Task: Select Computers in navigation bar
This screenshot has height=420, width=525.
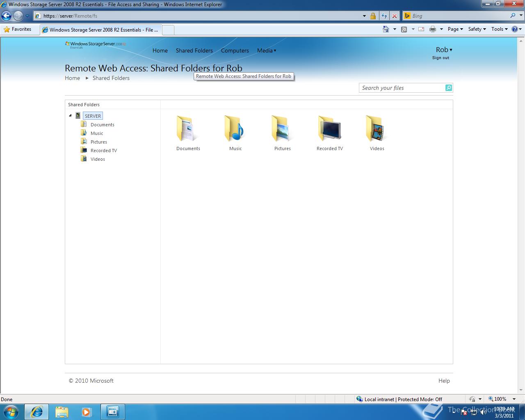Action: [235, 50]
